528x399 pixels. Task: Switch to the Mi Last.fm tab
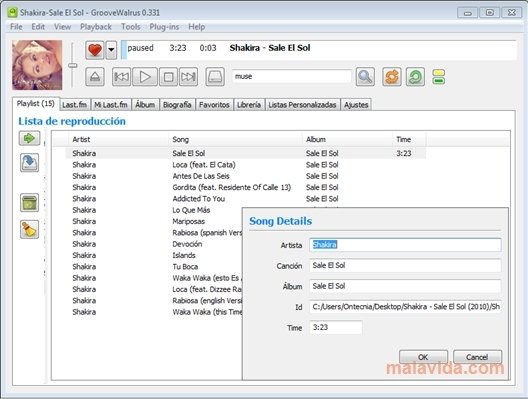(111, 105)
